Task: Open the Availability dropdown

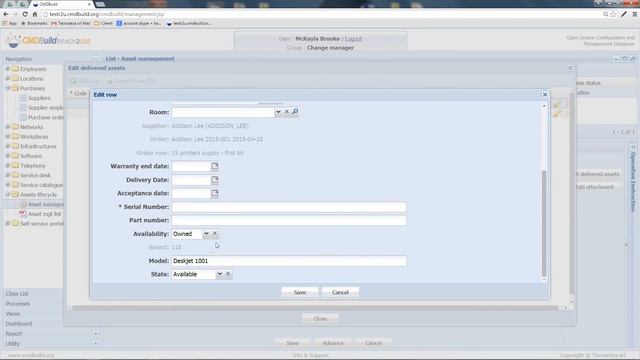Action: tap(206, 234)
